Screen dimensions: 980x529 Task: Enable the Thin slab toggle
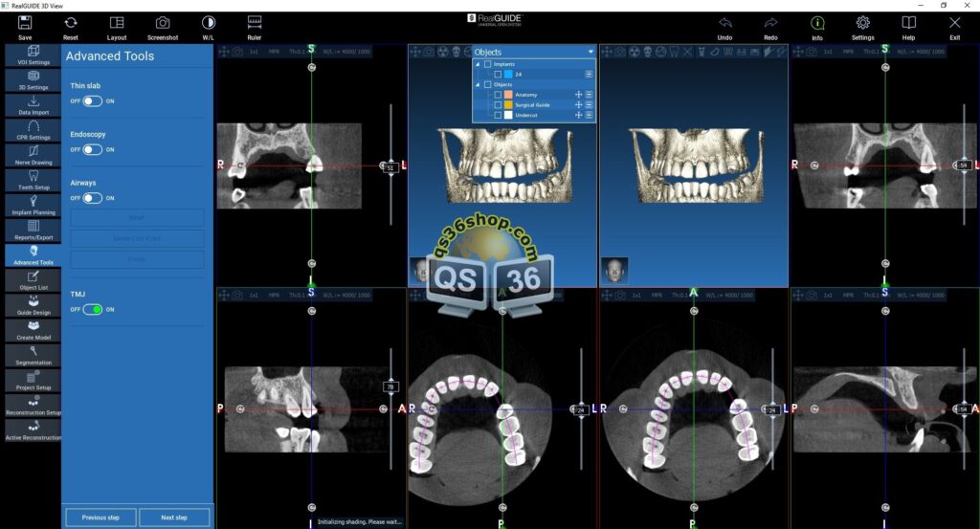[92, 100]
